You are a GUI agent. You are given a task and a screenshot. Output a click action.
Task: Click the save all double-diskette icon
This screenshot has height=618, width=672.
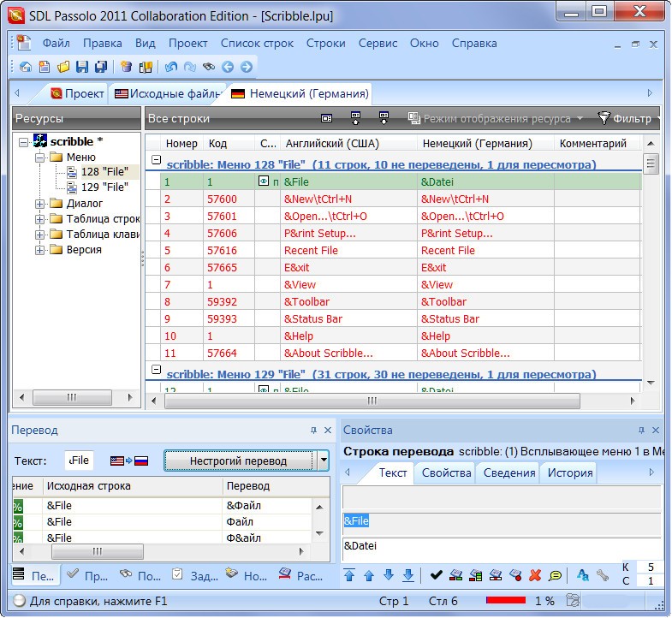tap(101, 67)
